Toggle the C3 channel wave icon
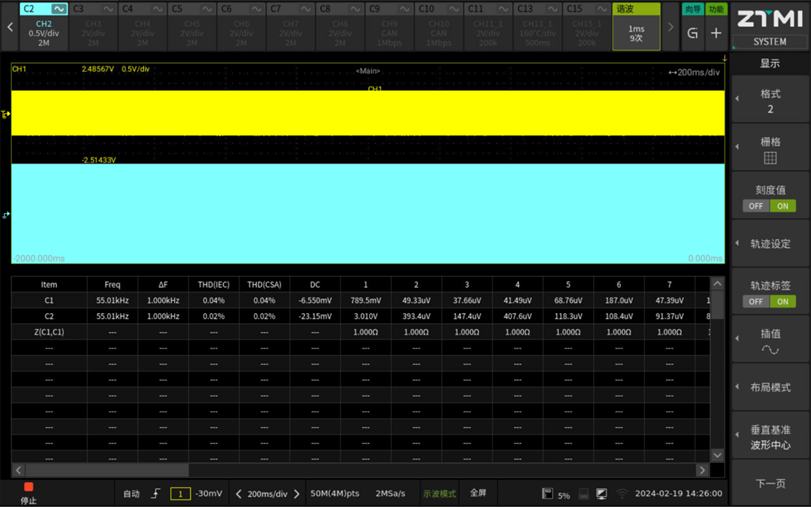 108,9
